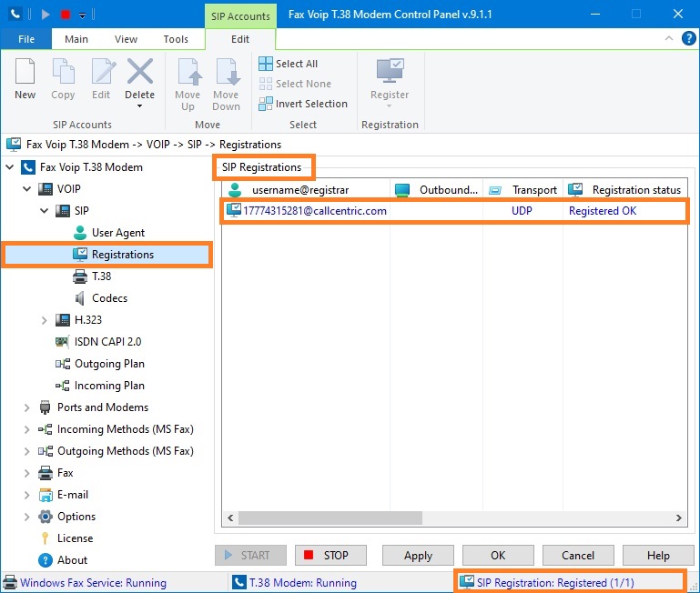Click the New SIP account icon

coord(25,71)
